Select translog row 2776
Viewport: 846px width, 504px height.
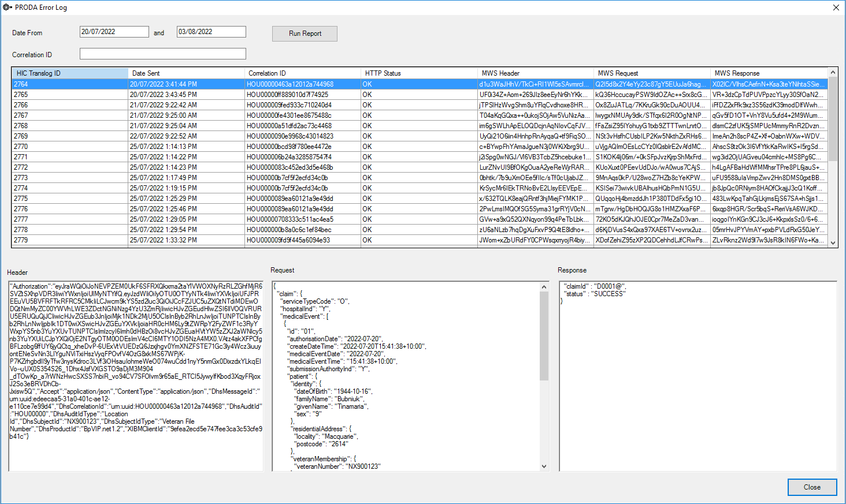[x=420, y=209]
